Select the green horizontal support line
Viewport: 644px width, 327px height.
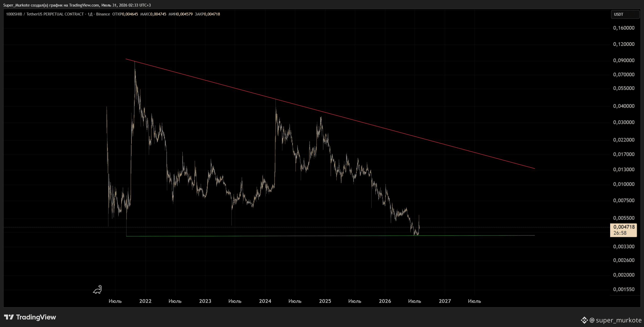tap(330, 236)
